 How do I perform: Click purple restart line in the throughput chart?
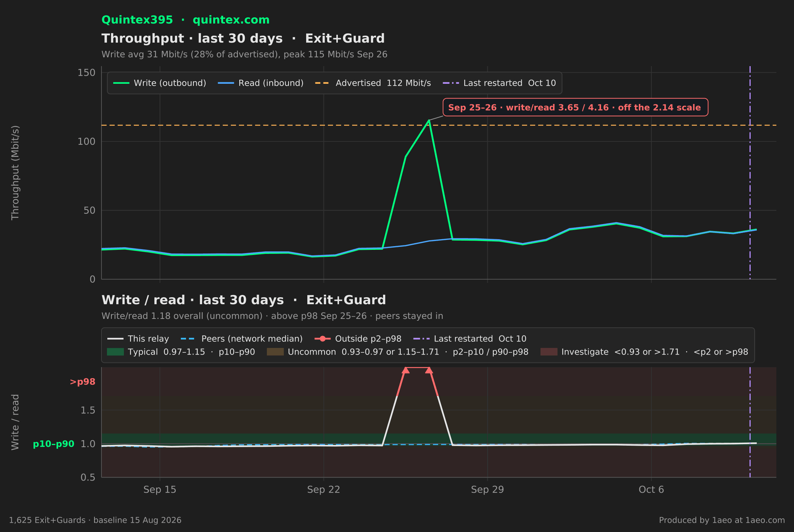pos(750,173)
